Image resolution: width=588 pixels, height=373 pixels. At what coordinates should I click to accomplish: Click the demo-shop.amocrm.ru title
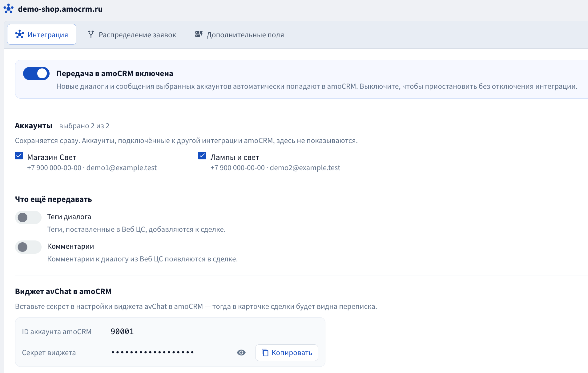click(x=60, y=9)
